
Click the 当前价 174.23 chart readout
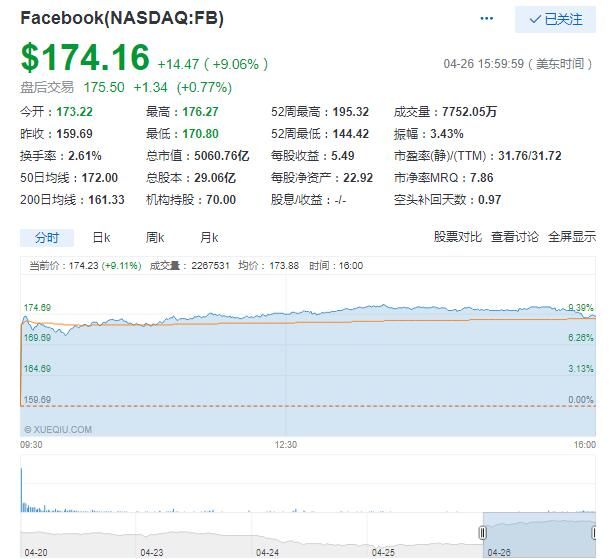[85, 266]
